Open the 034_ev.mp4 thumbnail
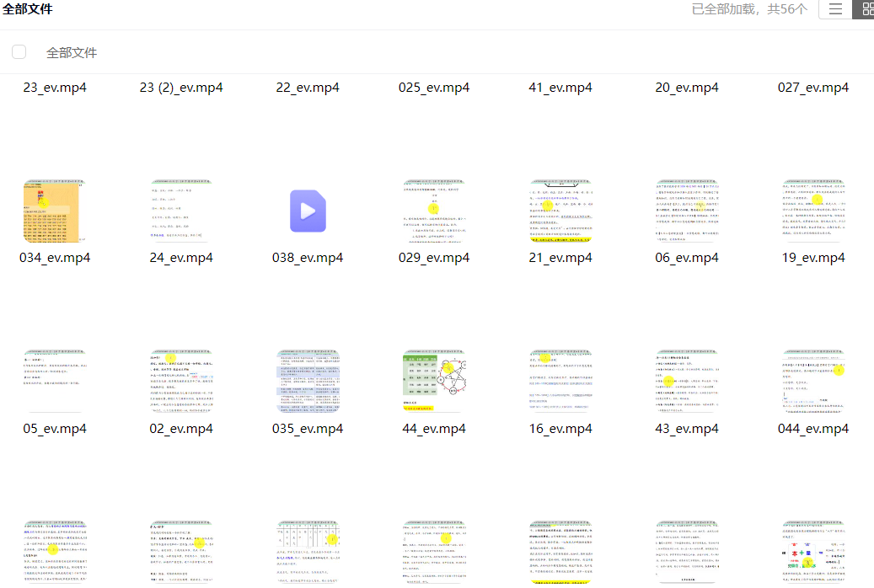Image resolution: width=874 pixels, height=588 pixels. pyautogui.click(x=55, y=211)
